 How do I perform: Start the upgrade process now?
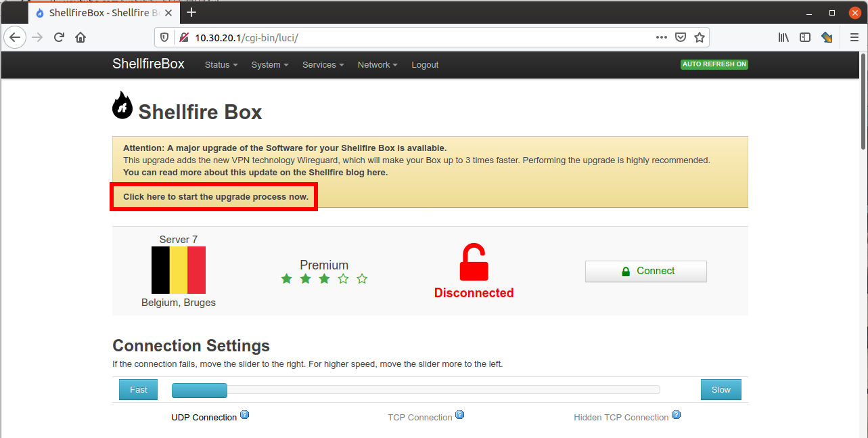(216, 197)
